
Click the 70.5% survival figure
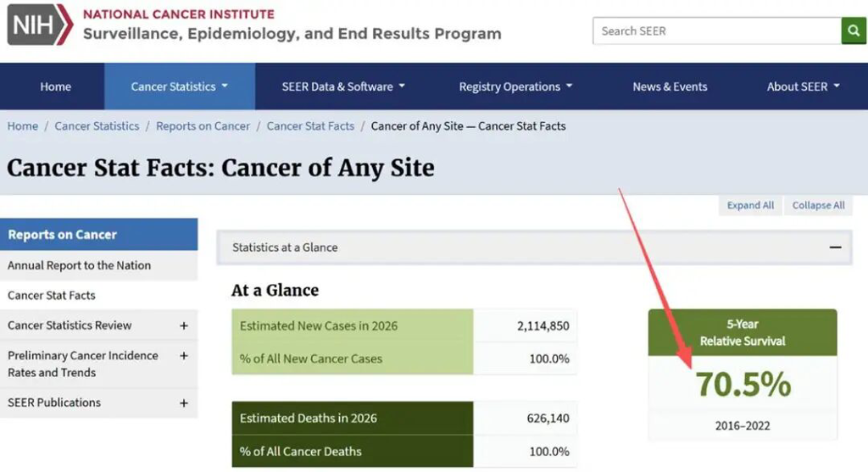click(743, 384)
